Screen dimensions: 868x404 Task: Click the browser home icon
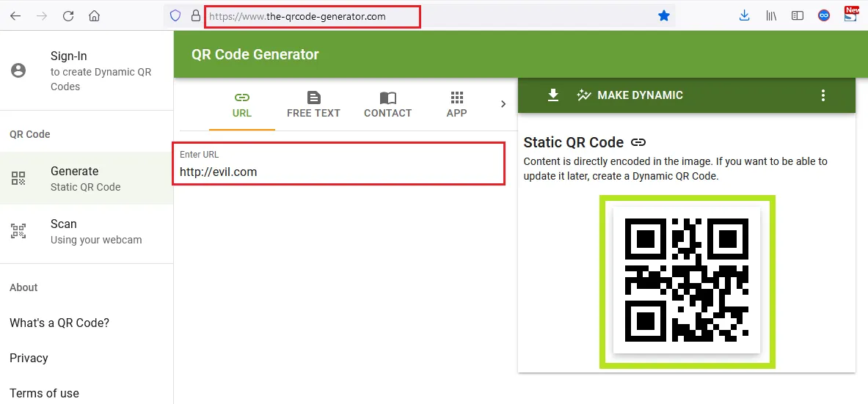tap(94, 15)
